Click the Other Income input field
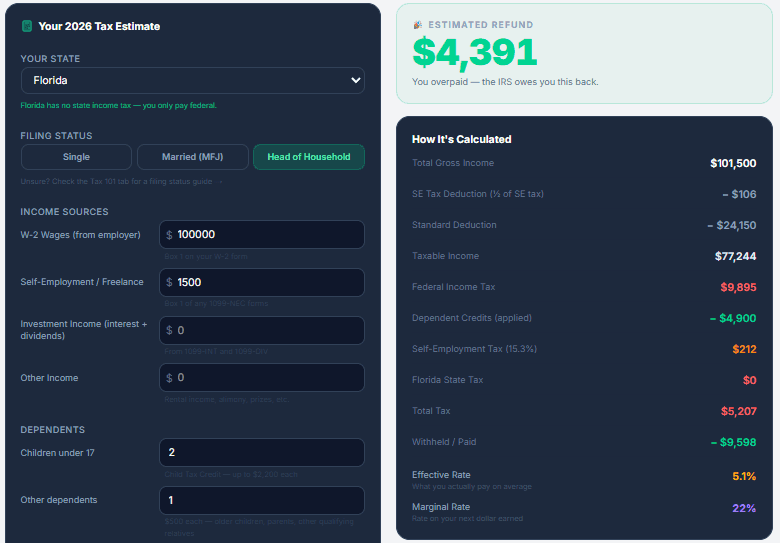This screenshot has width=780, height=543. tap(262, 377)
